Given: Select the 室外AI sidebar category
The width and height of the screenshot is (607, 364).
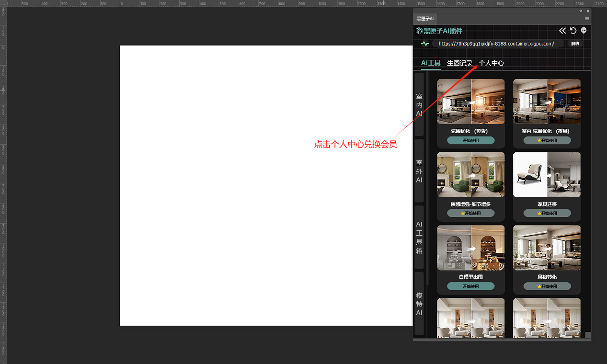Looking at the screenshot, I should click(x=419, y=171).
